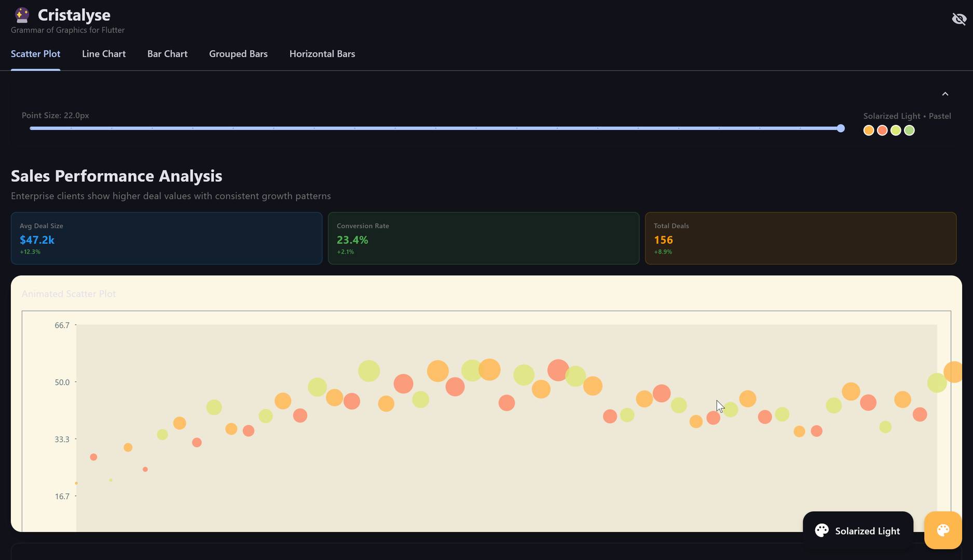
Task: Click the Avg Deal Size stat card
Action: click(x=167, y=239)
